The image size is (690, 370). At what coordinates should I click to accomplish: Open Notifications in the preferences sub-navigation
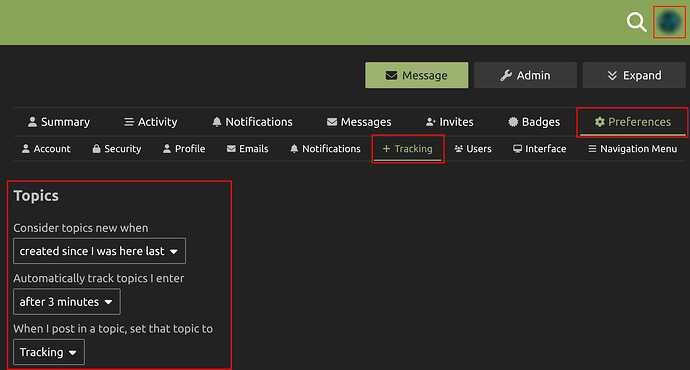click(325, 149)
